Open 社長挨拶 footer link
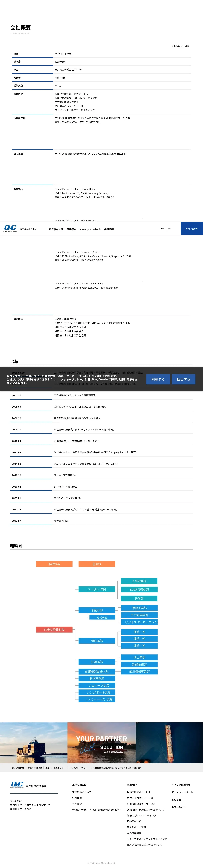Viewport: 203px width, 868px height. click(x=77, y=798)
